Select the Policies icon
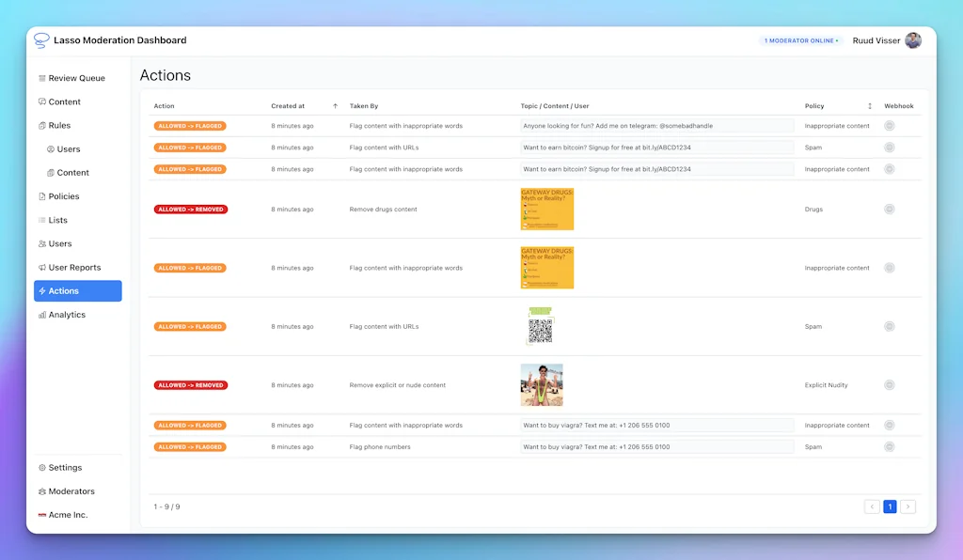Image resolution: width=963 pixels, height=560 pixels. click(40, 195)
